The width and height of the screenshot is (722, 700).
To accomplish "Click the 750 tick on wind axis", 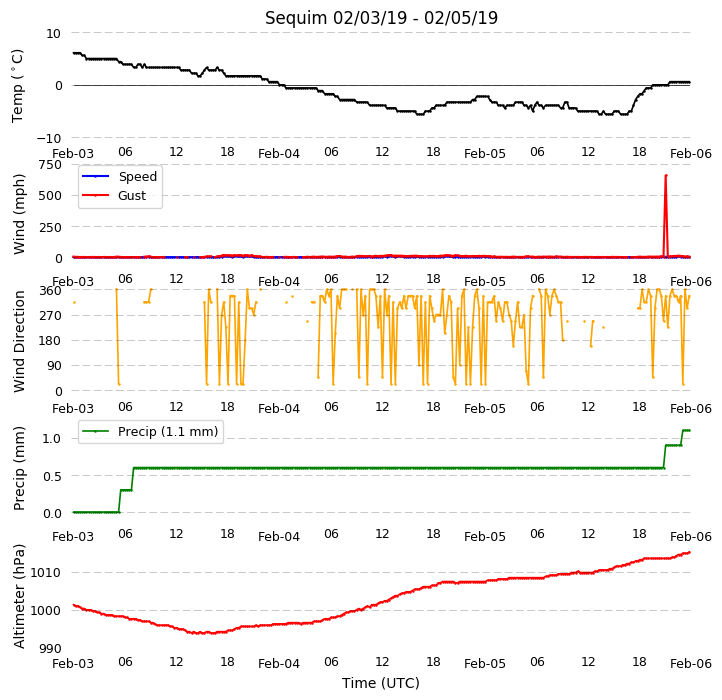I will pos(51,165).
